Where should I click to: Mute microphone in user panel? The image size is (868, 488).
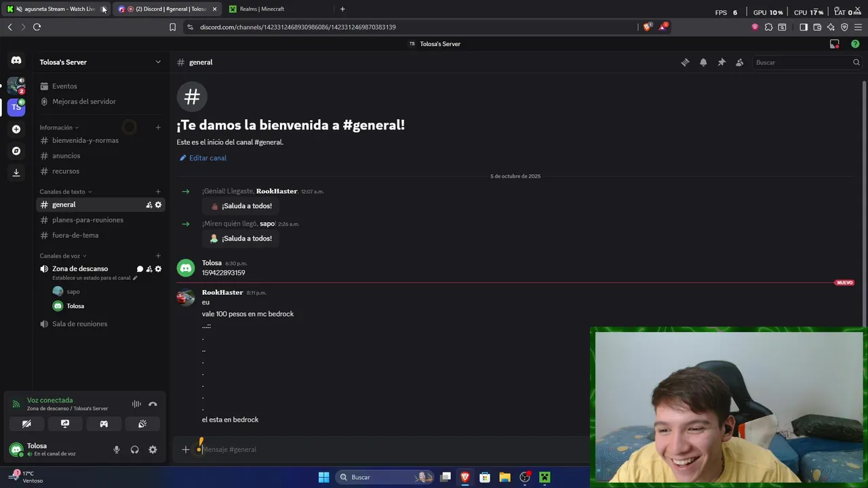[x=117, y=449]
